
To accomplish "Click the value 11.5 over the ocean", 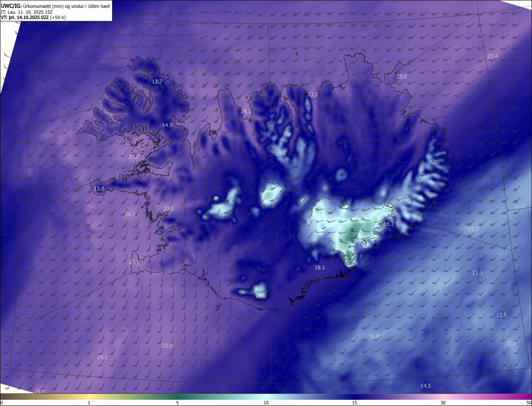I will pyautogui.click(x=443, y=284).
